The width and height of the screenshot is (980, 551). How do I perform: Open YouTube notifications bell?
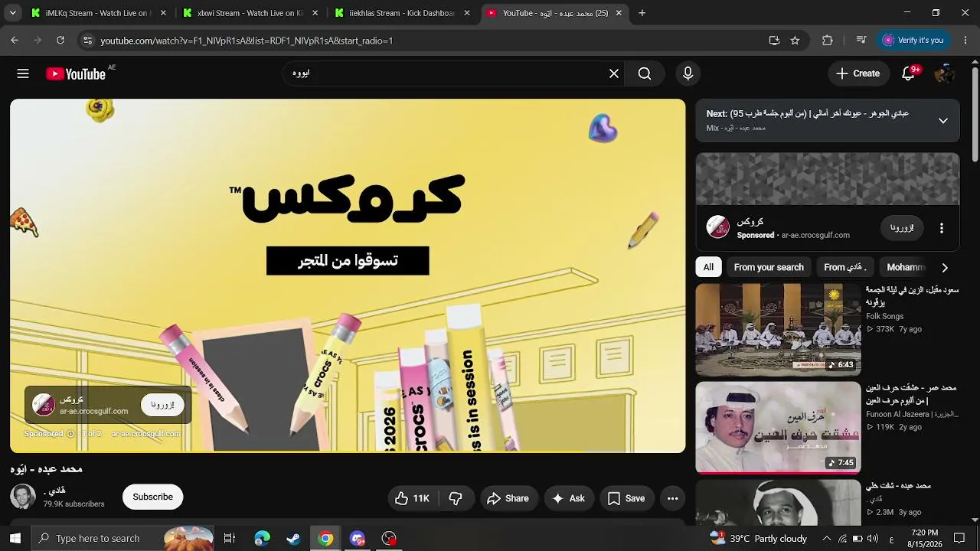(x=909, y=73)
